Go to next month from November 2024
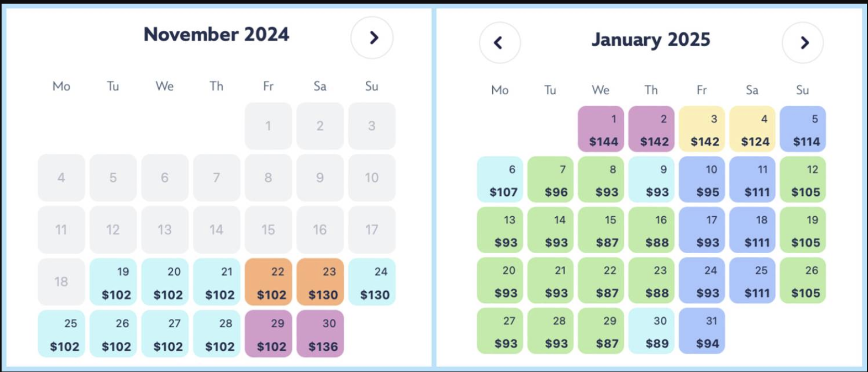Screen dimensions: 868x372 372,38
